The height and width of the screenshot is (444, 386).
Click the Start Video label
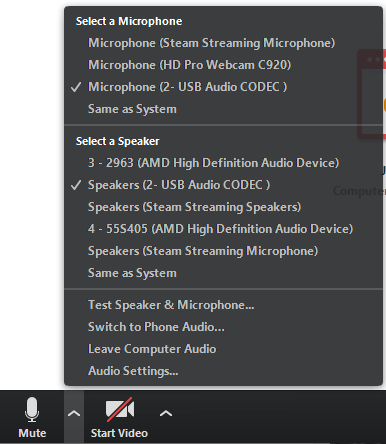click(119, 433)
